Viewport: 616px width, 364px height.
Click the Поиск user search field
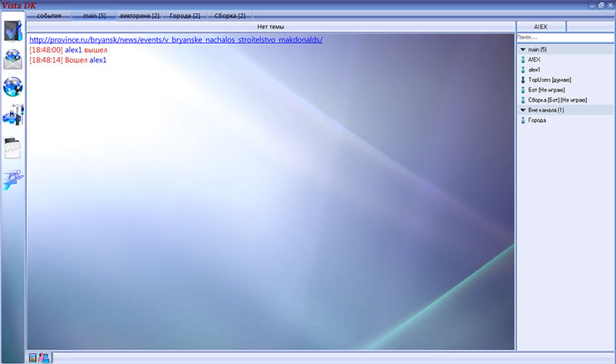pos(564,37)
